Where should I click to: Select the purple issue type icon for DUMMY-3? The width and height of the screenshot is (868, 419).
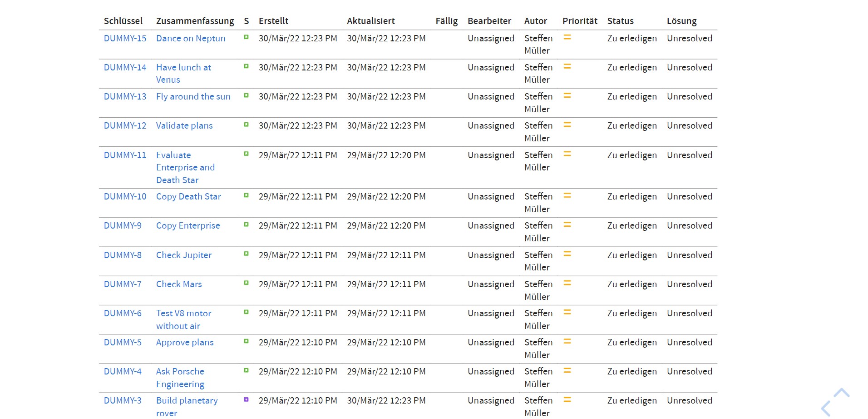(246, 400)
